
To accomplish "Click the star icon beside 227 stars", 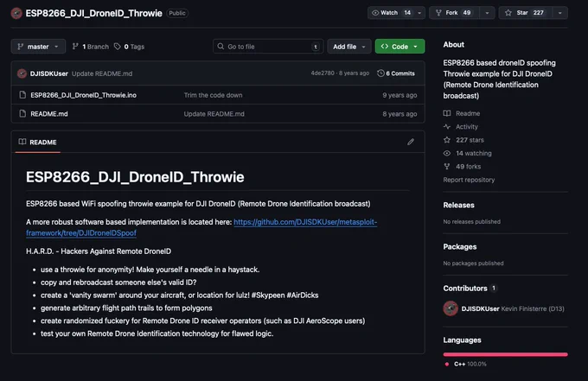I will [447, 140].
